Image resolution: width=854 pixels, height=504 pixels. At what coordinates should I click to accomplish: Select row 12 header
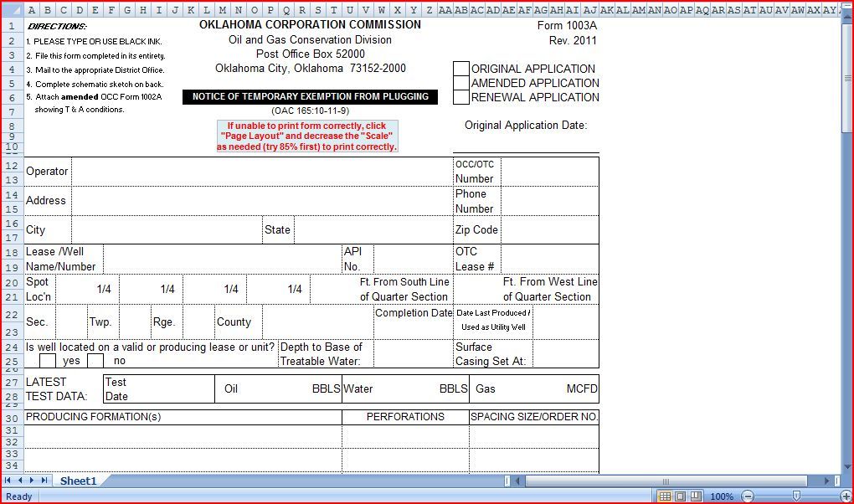12,165
